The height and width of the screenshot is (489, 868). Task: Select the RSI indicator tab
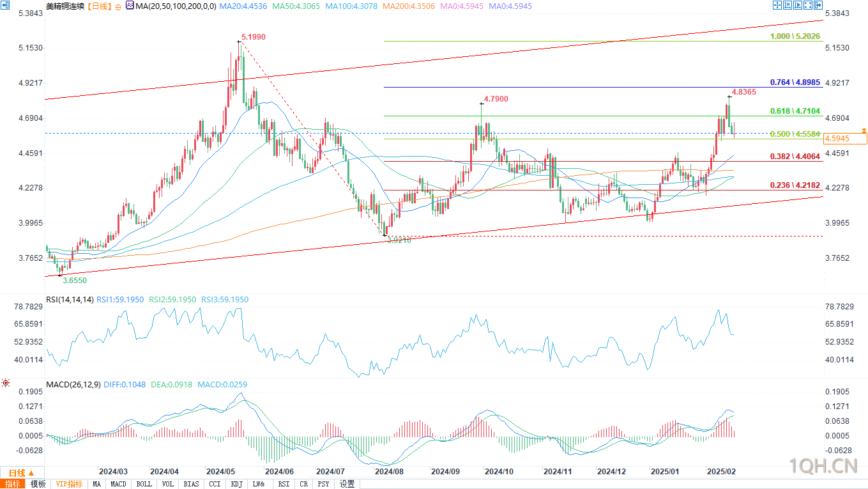284,484
